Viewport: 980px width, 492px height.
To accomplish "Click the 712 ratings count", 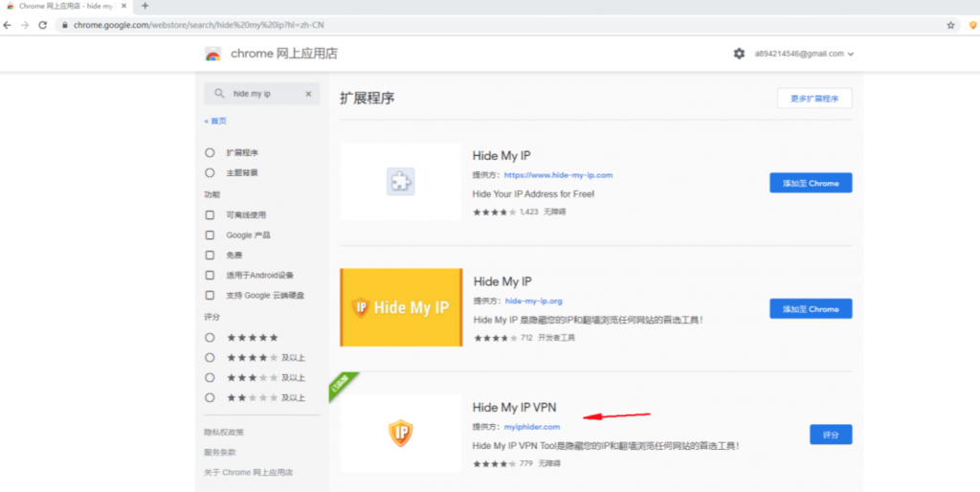I will point(526,338).
